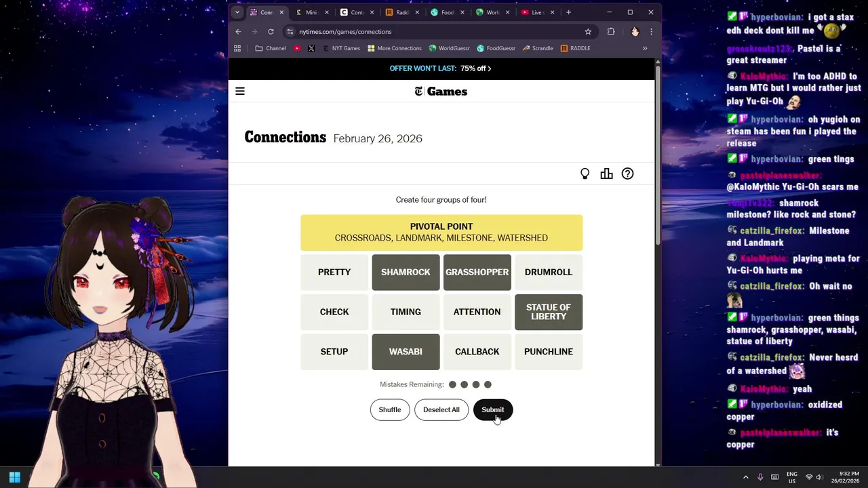The height and width of the screenshot is (488, 868).
Task: Submit the selected group
Action: click(493, 409)
